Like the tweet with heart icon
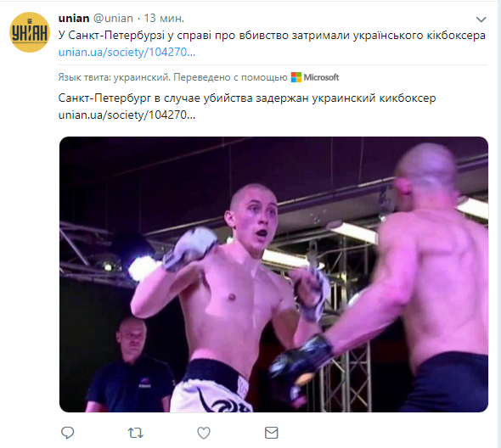The image size is (501, 448). [x=204, y=433]
